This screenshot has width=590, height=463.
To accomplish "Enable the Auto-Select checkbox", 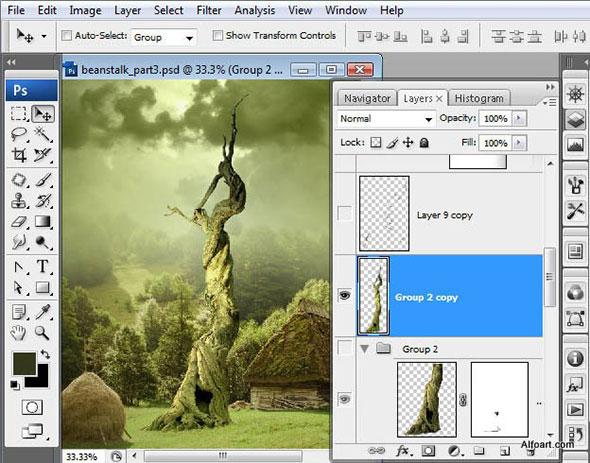I will (x=67, y=36).
